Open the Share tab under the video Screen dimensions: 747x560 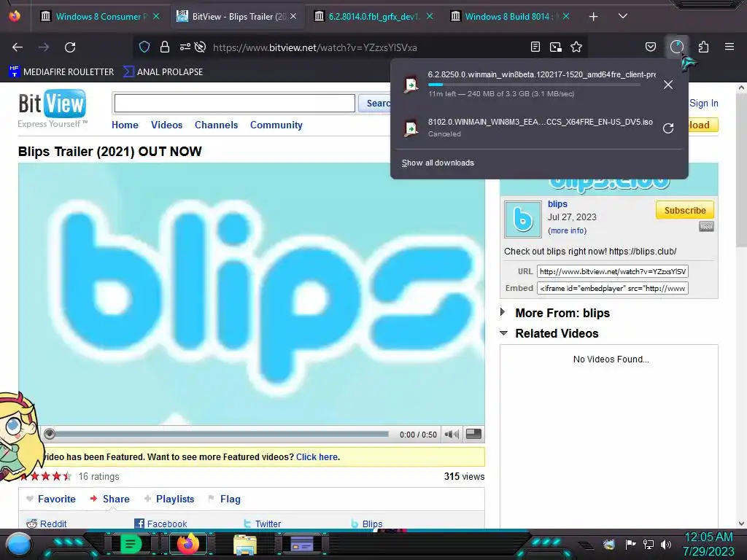coord(110,499)
